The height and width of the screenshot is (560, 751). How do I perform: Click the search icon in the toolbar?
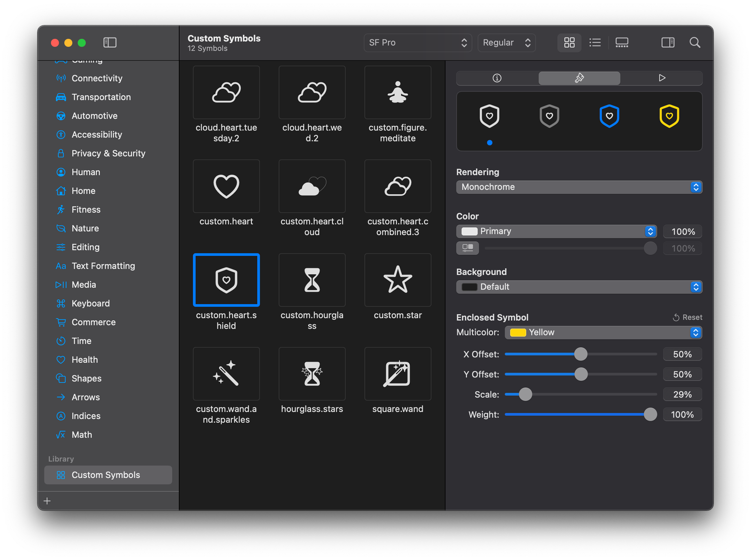point(695,42)
